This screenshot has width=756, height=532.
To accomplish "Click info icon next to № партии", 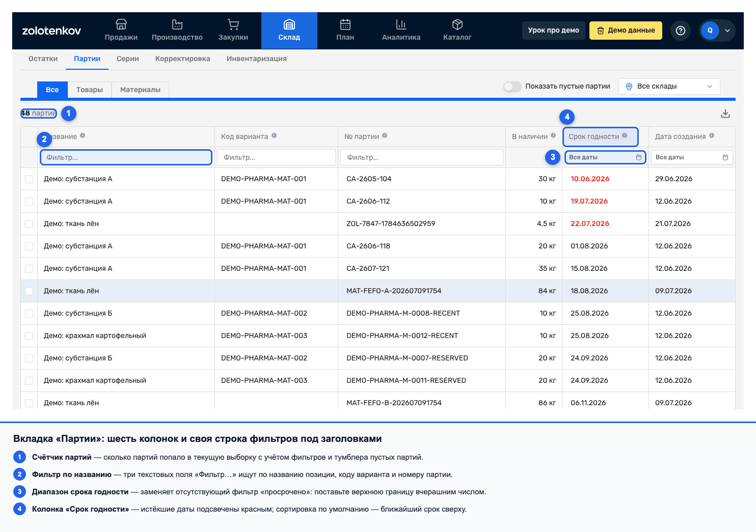I will pyautogui.click(x=385, y=135).
